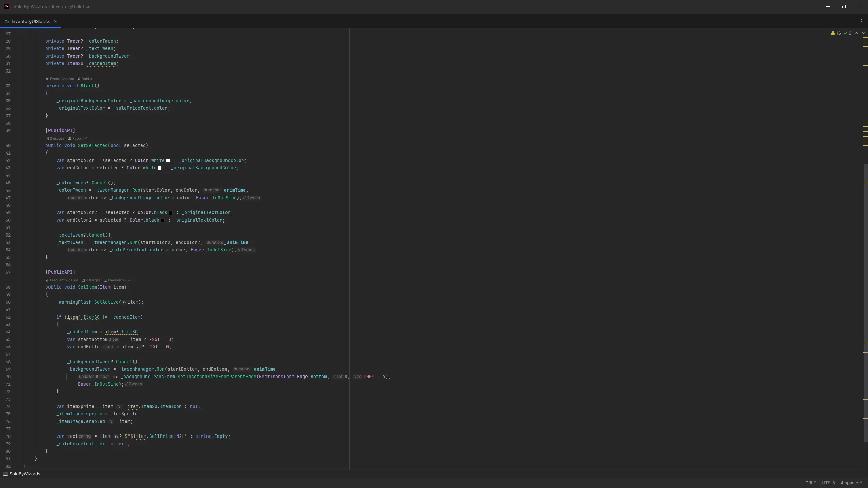The width and height of the screenshot is (868, 488).
Task: Click the 'string' type hint after 'var text'
Action: [85, 436]
